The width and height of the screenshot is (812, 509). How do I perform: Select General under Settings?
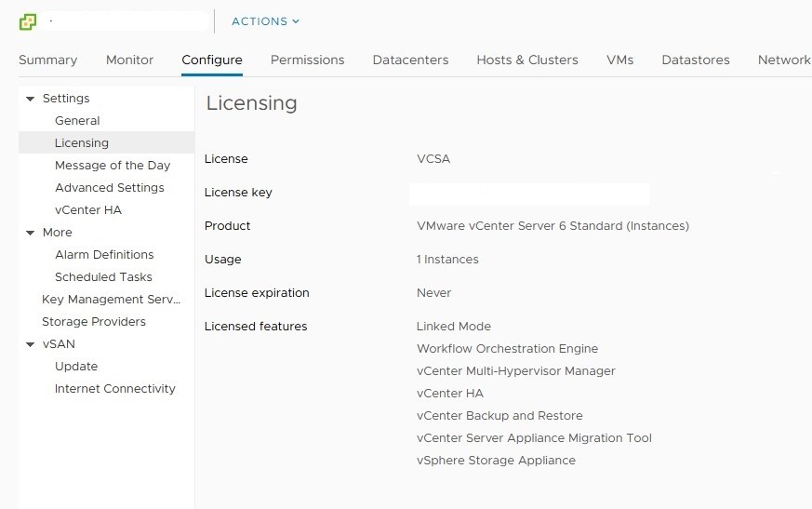[x=77, y=120]
